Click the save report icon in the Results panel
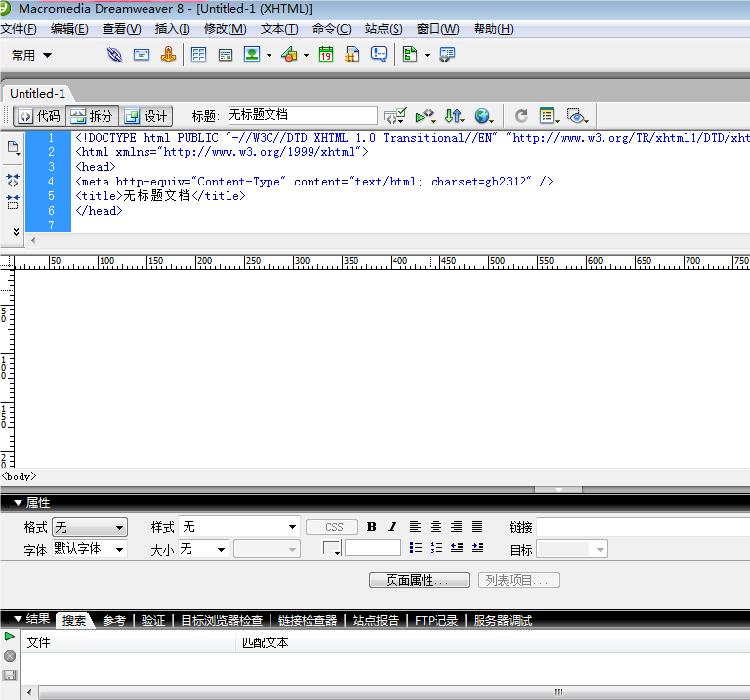Viewport: 750px width, 700px height. coord(10,676)
